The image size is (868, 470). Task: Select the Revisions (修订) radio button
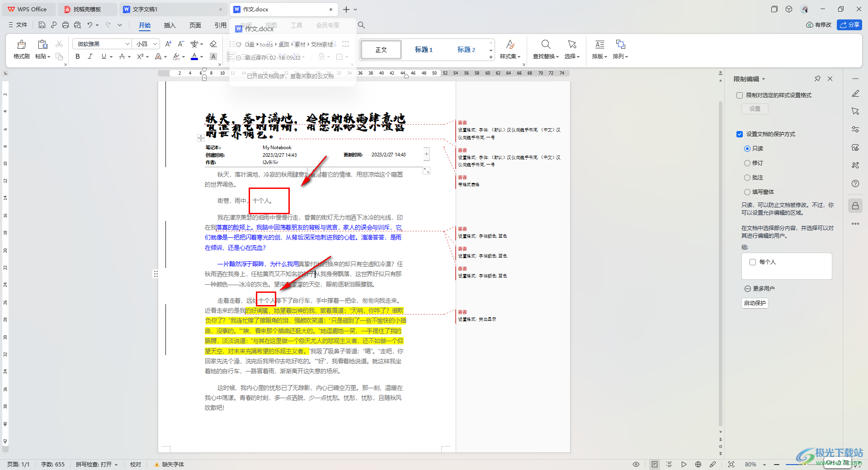[x=747, y=163]
